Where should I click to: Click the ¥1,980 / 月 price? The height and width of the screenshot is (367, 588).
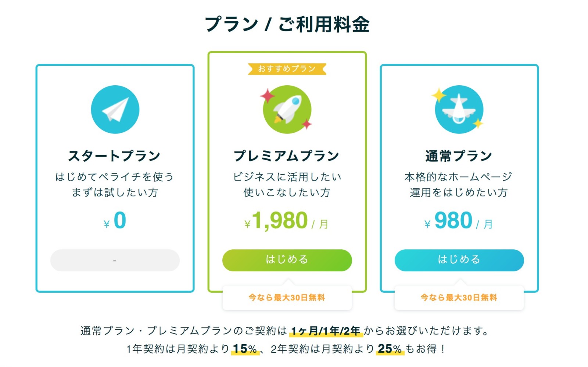(286, 221)
